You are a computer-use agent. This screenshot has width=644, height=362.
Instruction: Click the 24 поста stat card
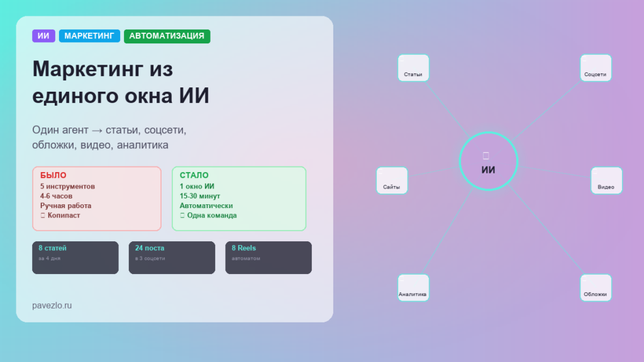point(172,258)
